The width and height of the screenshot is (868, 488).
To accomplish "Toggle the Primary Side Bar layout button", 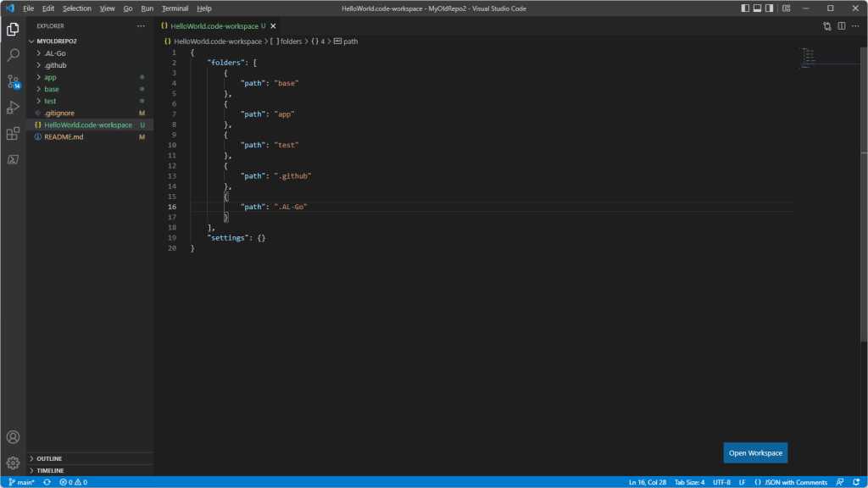I will pos(745,8).
